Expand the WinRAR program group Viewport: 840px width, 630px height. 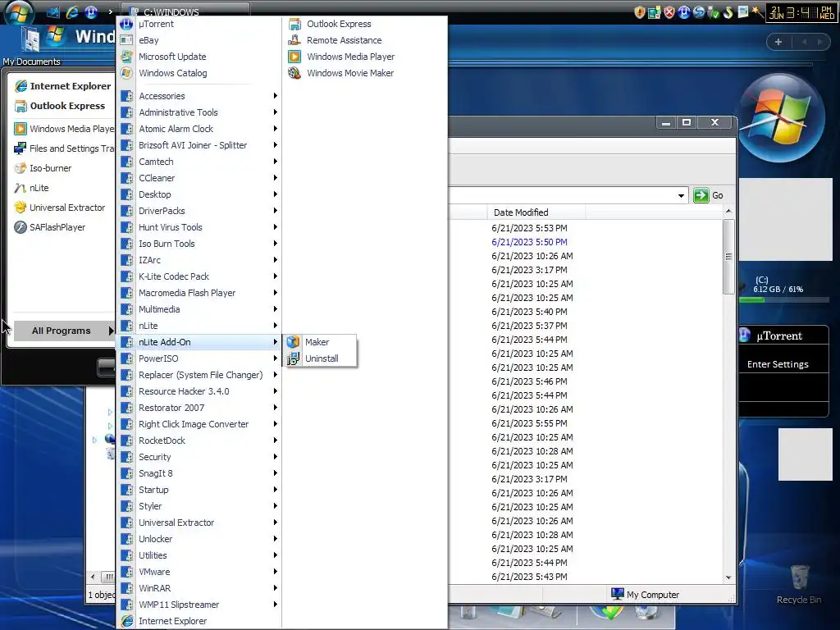[x=199, y=588]
